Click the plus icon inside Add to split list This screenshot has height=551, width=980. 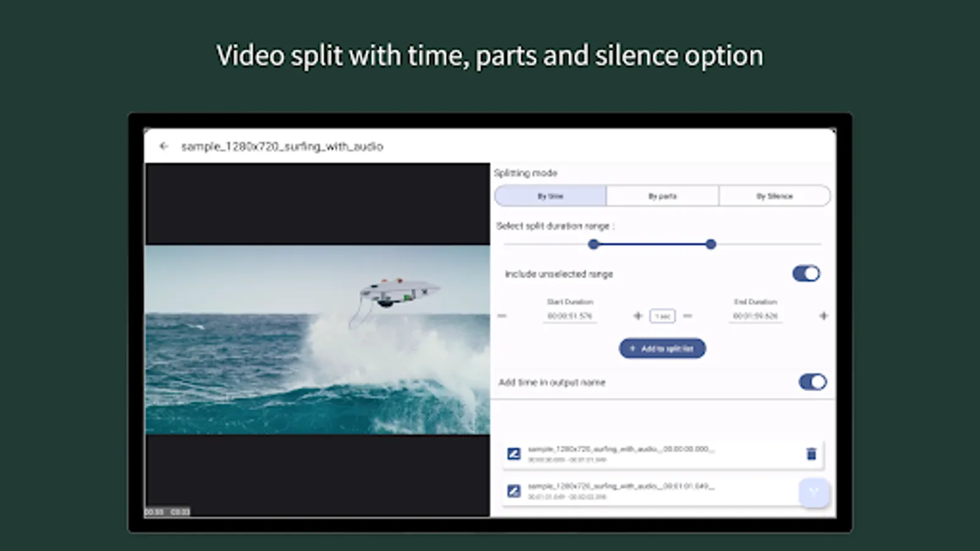pyautogui.click(x=631, y=348)
